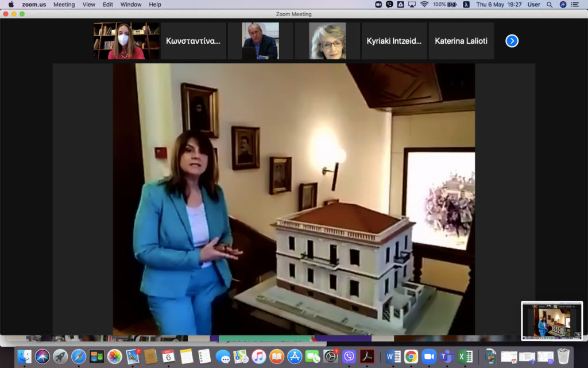Click the floating screenshot preview thumbnail
Screen dimensions: 588x368
551,321
